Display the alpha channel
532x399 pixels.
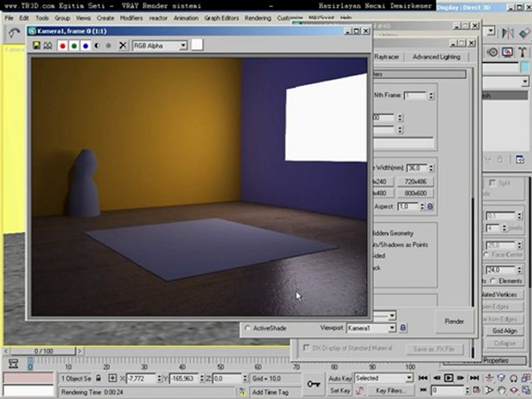coord(97,45)
